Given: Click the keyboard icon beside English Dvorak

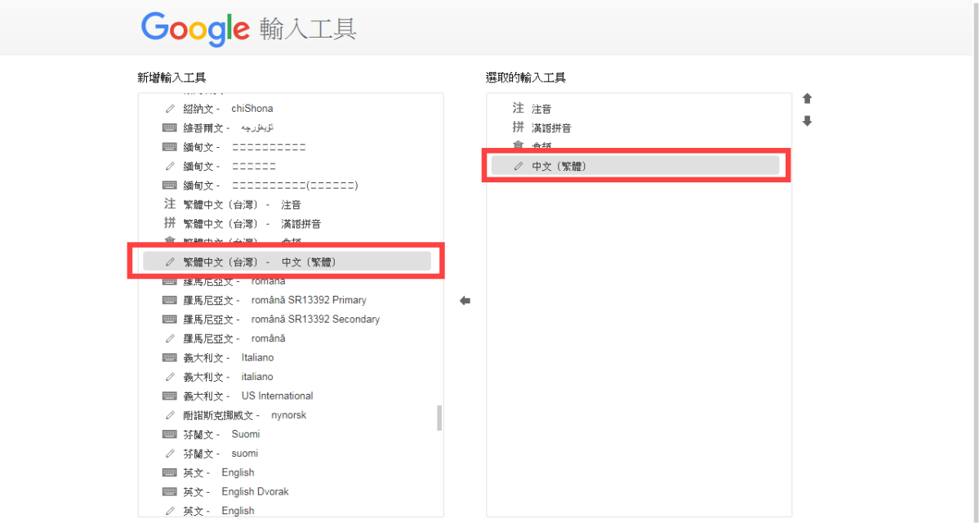Looking at the screenshot, I should point(170,491).
